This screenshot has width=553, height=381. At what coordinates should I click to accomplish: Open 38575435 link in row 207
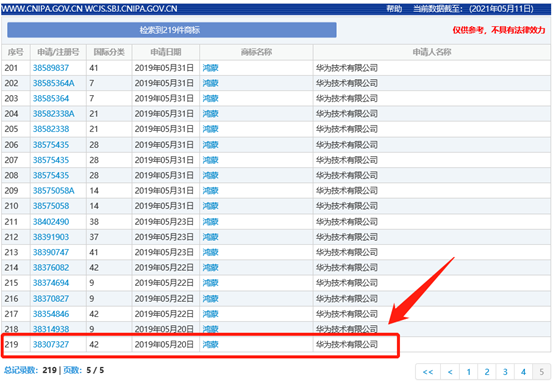(x=51, y=160)
